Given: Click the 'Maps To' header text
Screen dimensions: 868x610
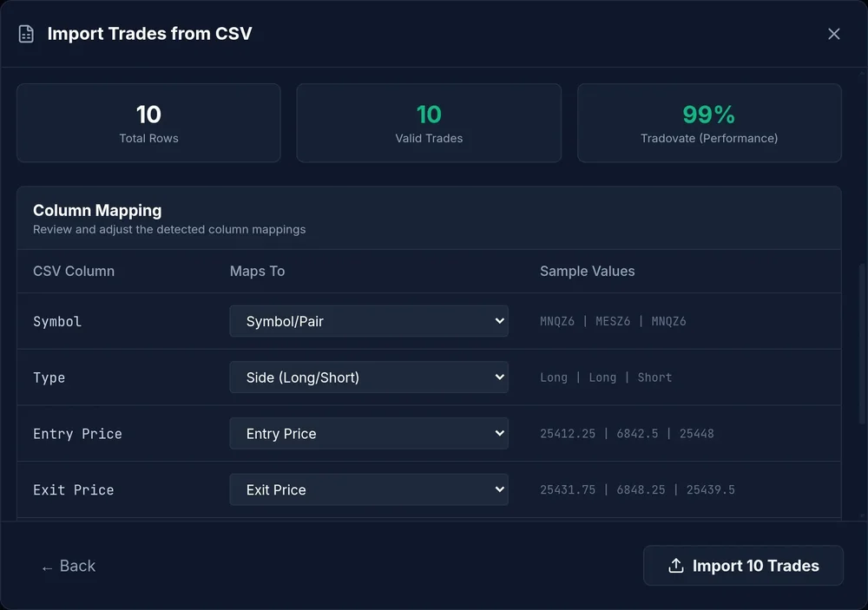Looking at the screenshot, I should [258, 272].
